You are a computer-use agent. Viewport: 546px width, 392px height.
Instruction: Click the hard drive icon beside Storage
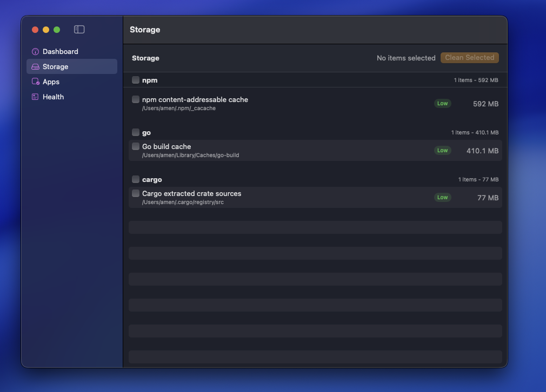(35, 66)
